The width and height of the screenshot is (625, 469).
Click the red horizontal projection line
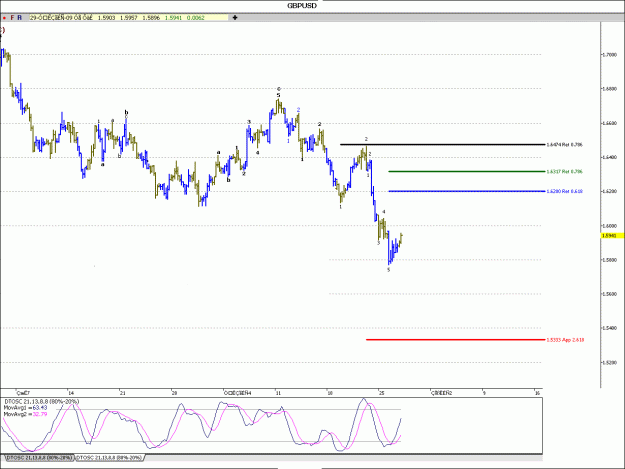click(455, 340)
